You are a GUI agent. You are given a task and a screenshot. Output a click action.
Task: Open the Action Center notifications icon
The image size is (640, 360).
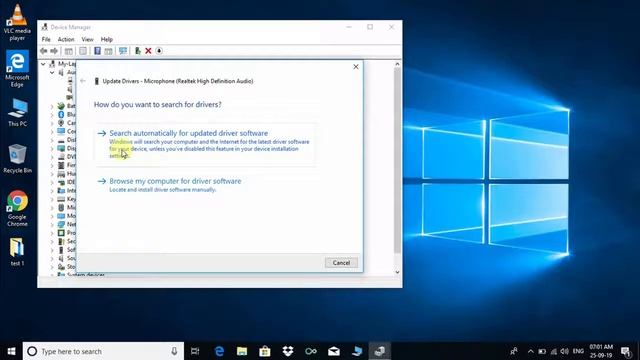pos(626,351)
